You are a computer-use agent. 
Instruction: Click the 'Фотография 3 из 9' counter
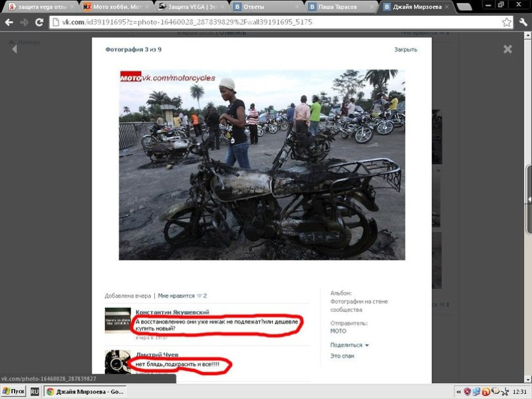point(133,49)
